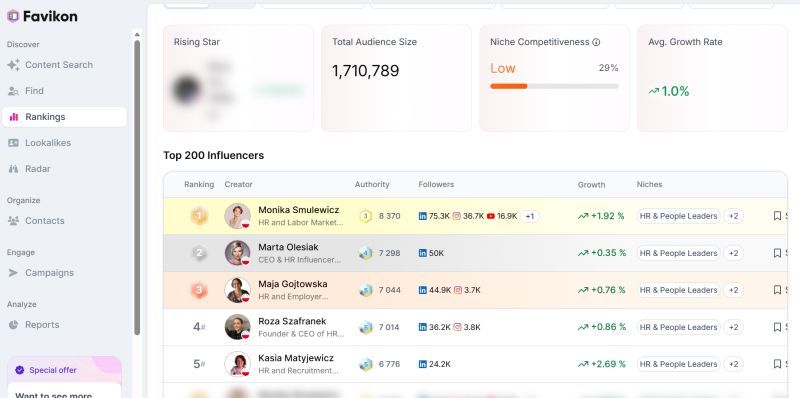Click Kasia's HR & People Leaders niche tag
This screenshot has height=398, width=800.
(x=678, y=364)
